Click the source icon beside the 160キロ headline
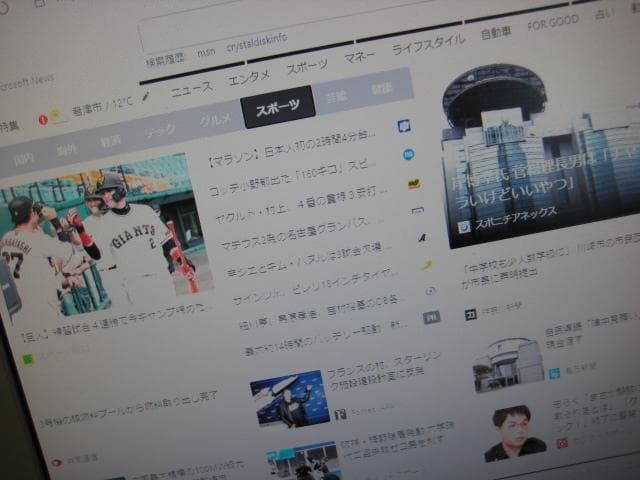The height and width of the screenshot is (480, 640). [x=409, y=154]
